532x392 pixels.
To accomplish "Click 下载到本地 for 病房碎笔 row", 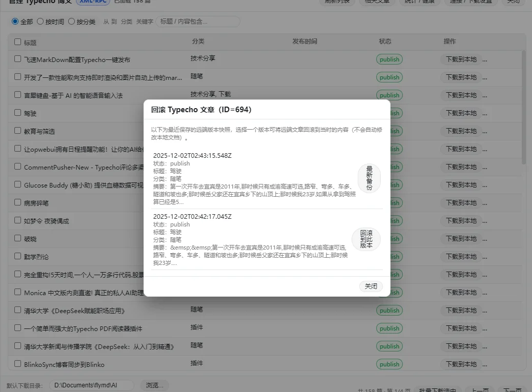I will coord(461,203).
